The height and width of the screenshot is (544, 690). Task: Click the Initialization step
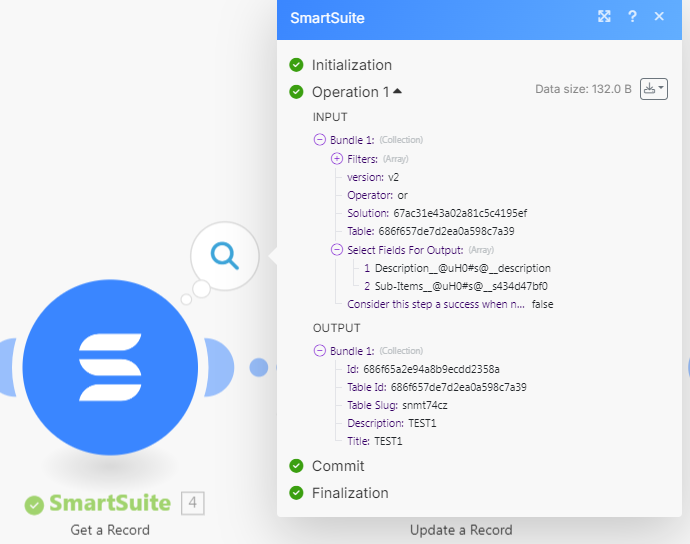click(352, 65)
